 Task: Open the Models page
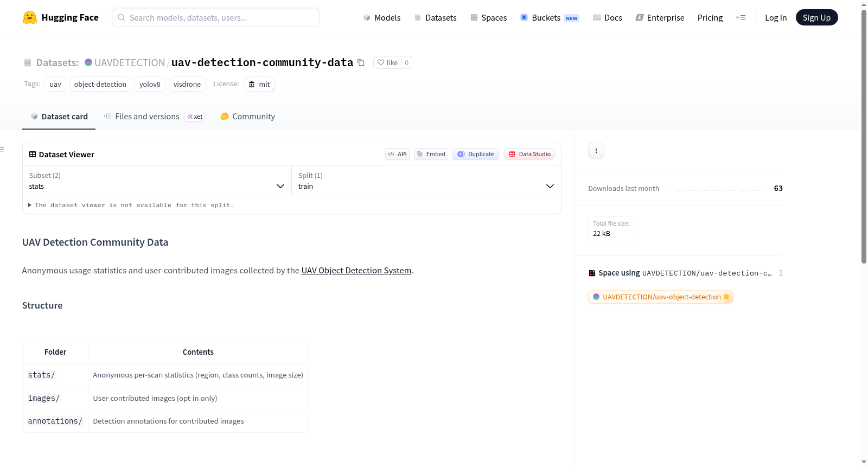(382, 17)
